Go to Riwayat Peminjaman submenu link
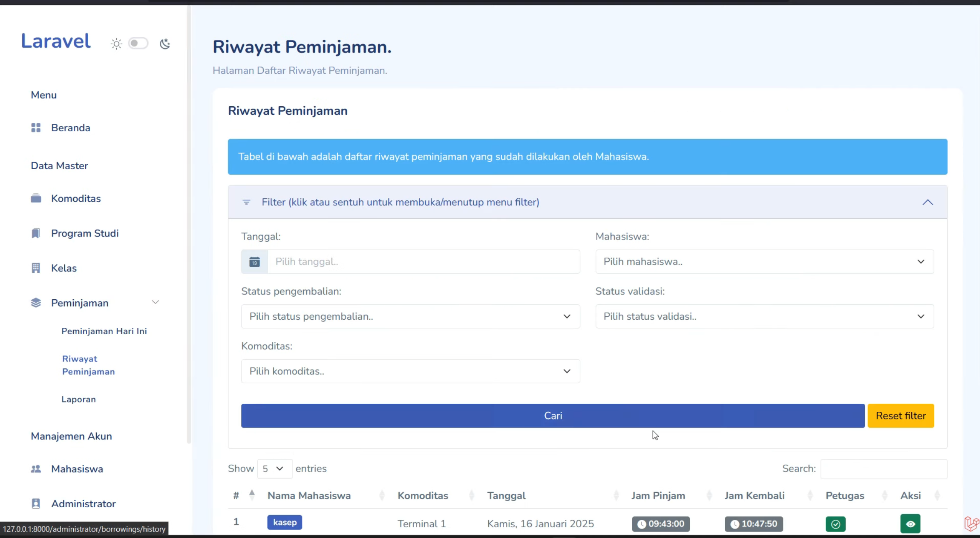Screen dimensions: 980x538 click(x=88, y=365)
